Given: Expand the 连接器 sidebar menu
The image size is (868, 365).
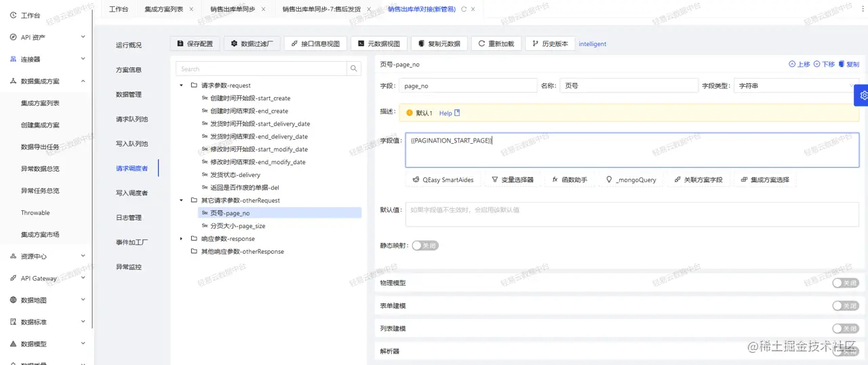Looking at the screenshot, I should pos(83,59).
